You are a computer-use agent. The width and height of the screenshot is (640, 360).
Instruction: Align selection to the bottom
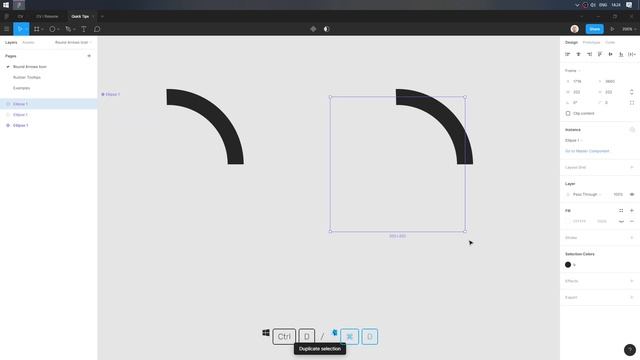pos(621,54)
